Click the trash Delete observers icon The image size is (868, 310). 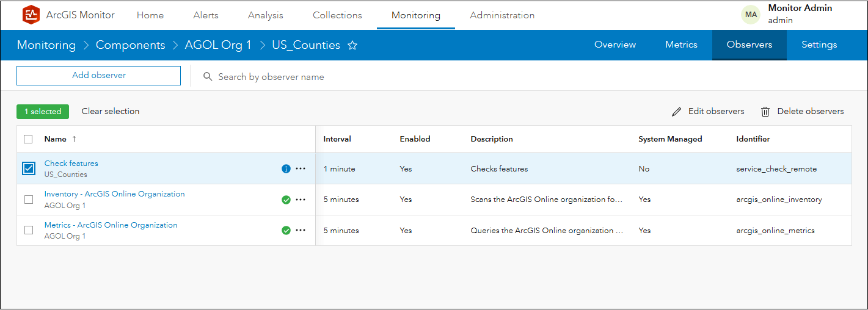[x=765, y=112]
